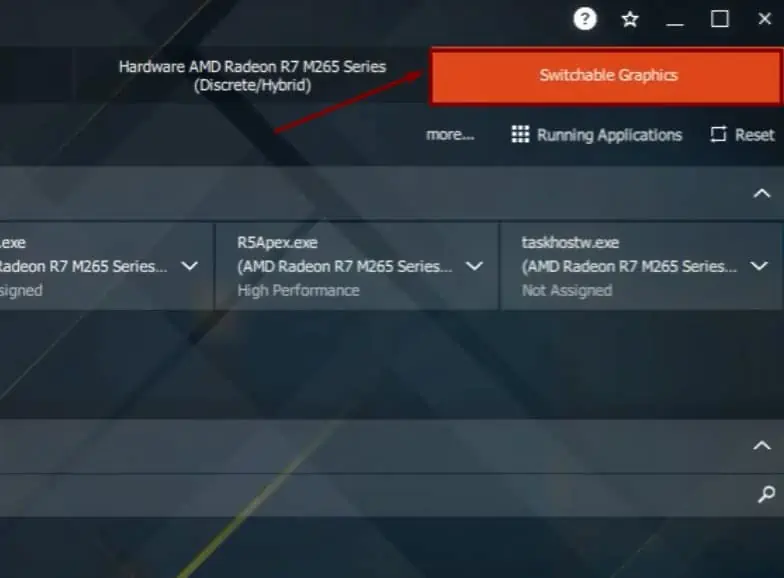
Task: Click the Running Applications grid icon
Action: (x=520, y=134)
